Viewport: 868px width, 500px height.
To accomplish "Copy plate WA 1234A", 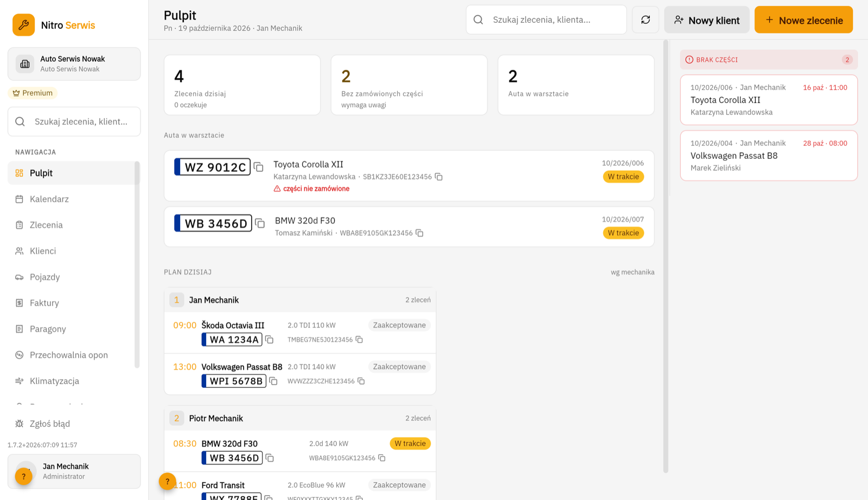I will click(269, 339).
